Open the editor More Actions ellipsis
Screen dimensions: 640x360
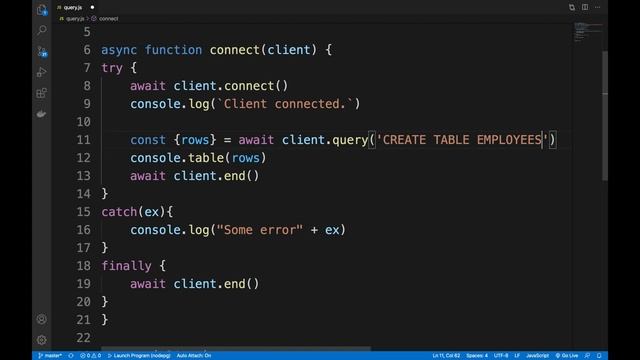[598, 7]
